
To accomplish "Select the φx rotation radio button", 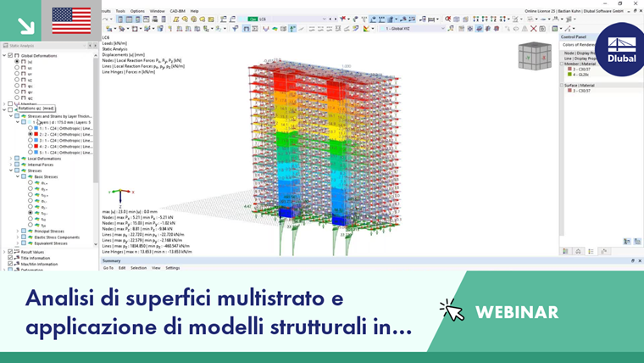I will click(17, 86).
